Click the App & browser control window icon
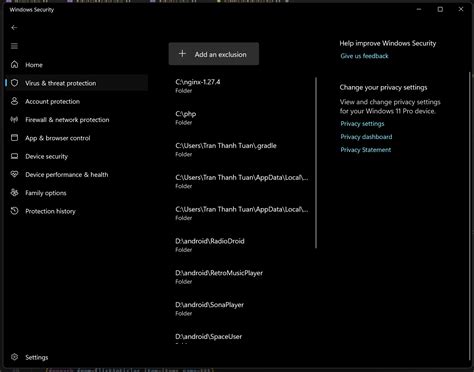This screenshot has height=372, width=474. 14,138
